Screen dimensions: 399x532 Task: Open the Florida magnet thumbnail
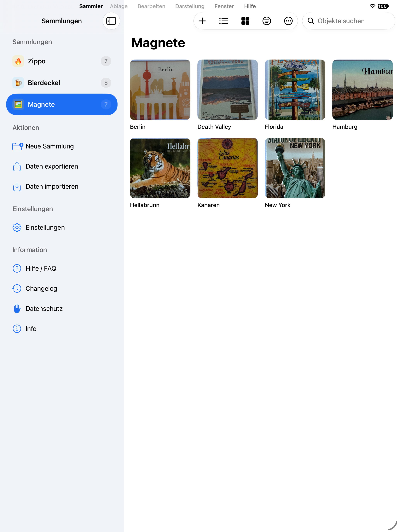point(295,90)
